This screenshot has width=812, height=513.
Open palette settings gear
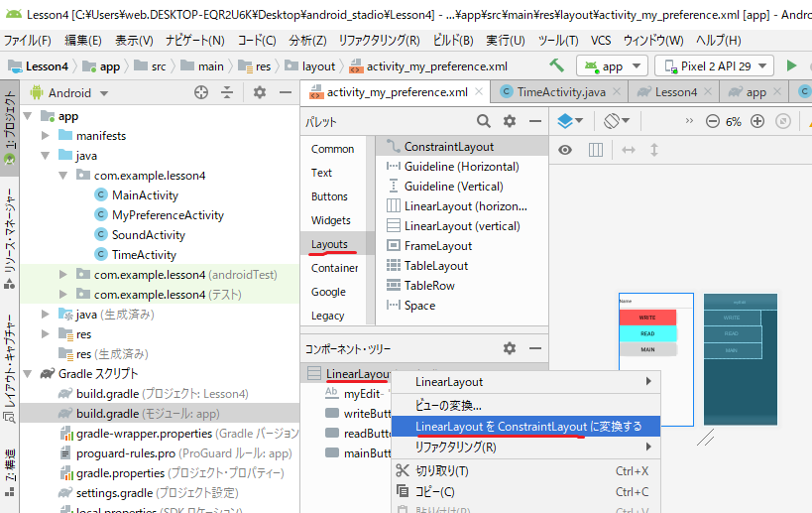point(510,121)
